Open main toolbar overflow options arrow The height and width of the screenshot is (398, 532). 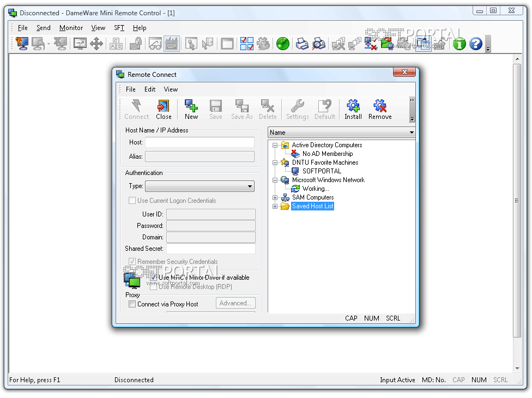point(488,44)
